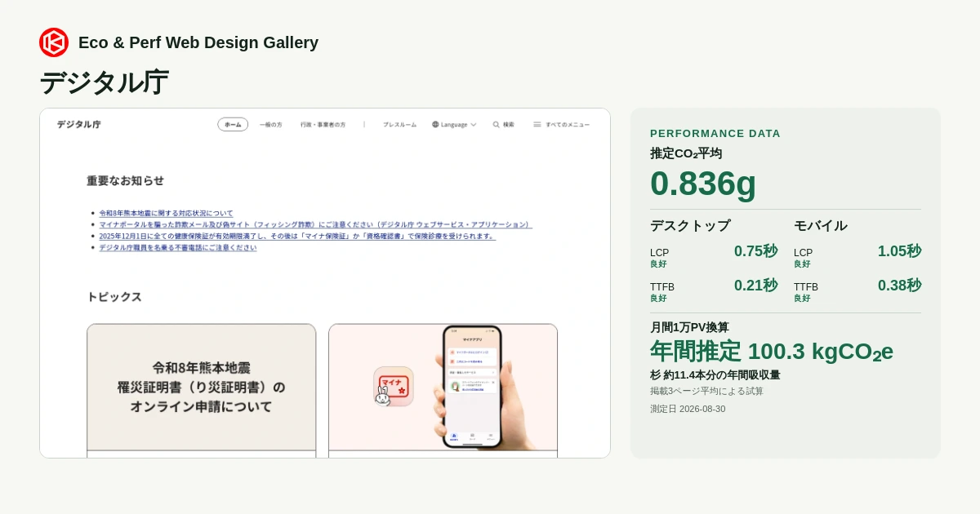Click the 測定日 2026-08-30 date
The height and width of the screenshot is (514, 980).
[688, 410]
